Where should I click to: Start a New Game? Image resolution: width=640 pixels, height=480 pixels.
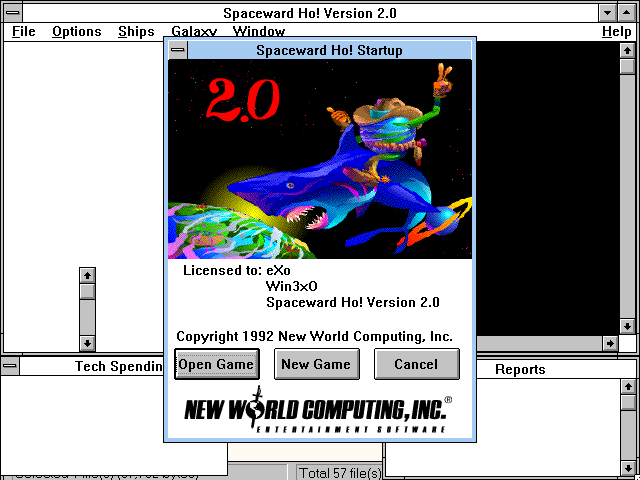[x=316, y=364]
